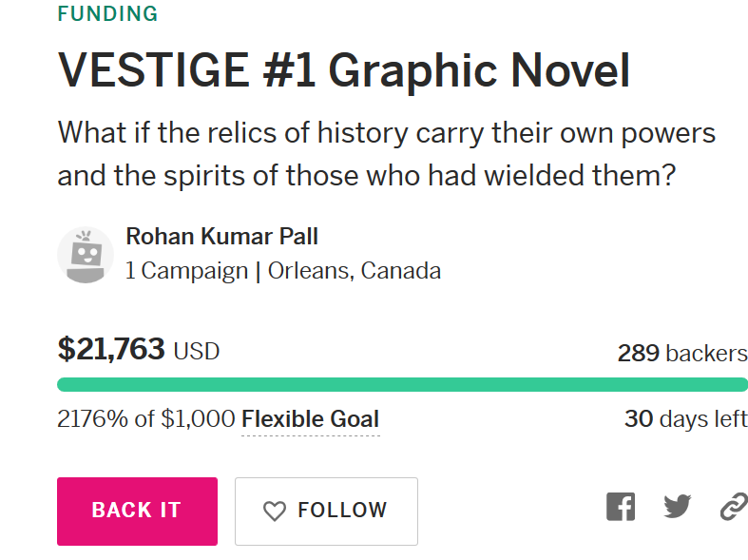The height and width of the screenshot is (560, 748).
Task: Open Rohan Kumar Pall's profile
Action: (221, 237)
